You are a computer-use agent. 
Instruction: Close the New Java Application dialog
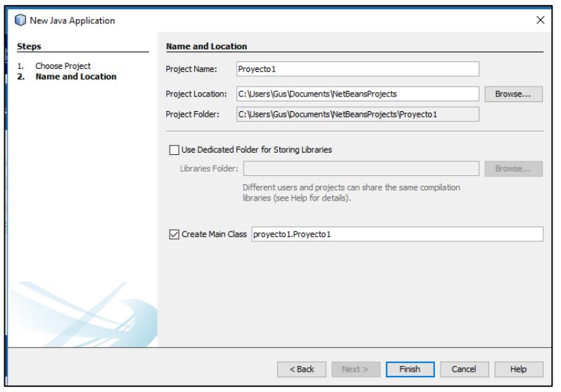(x=541, y=20)
